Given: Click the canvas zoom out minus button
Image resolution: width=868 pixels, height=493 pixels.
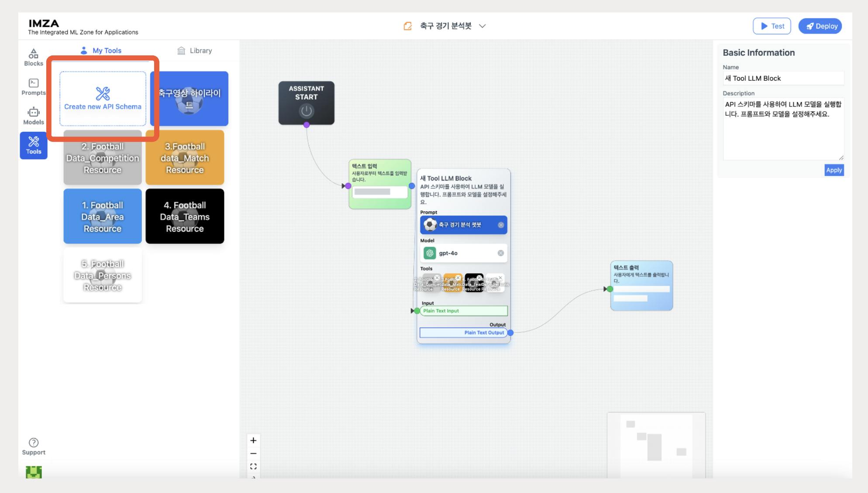Looking at the screenshot, I should pyautogui.click(x=253, y=453).
